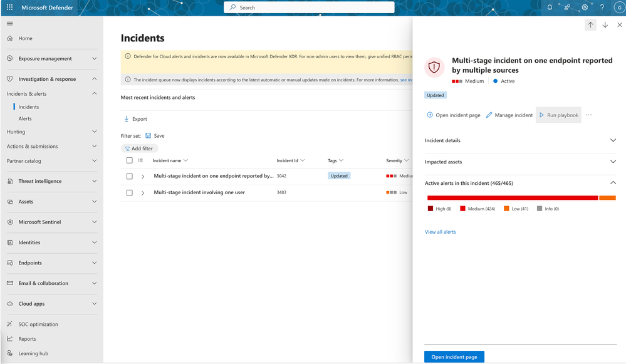Open the settings gear icon
626x364 pixels.
click(x=585, y=7)
